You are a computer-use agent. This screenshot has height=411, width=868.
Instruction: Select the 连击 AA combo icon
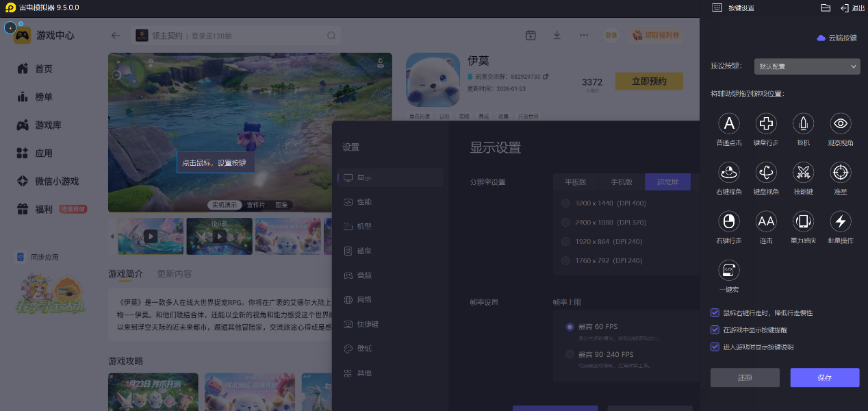tap(766, 221)
